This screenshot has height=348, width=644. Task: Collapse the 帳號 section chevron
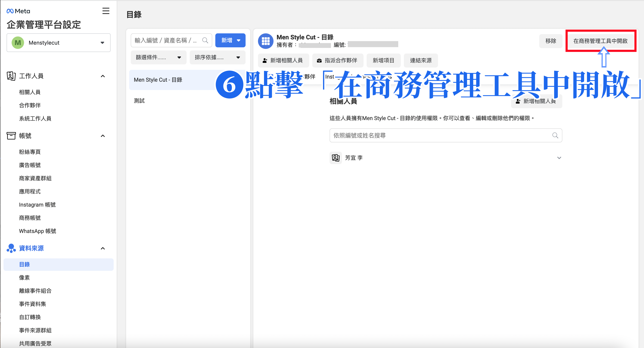pyautogui.click(x=103, y=136)
